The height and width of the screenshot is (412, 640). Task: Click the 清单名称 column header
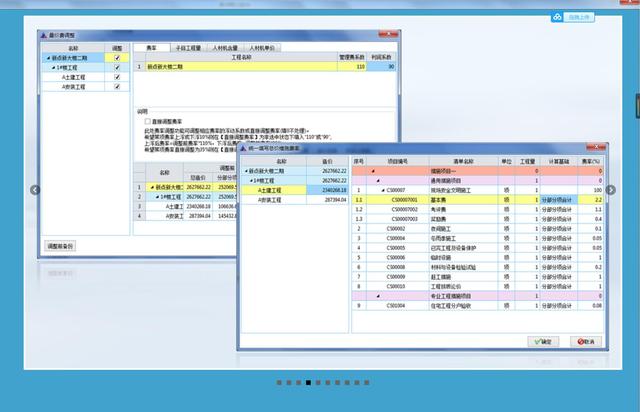[463, 162]
